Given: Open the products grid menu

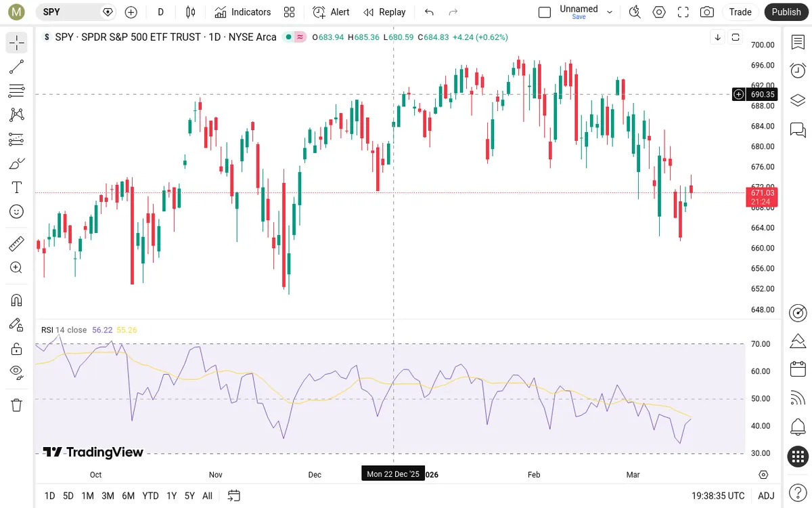Looking at the screenshot, I should pyautogui.click(x=798, y=457).
